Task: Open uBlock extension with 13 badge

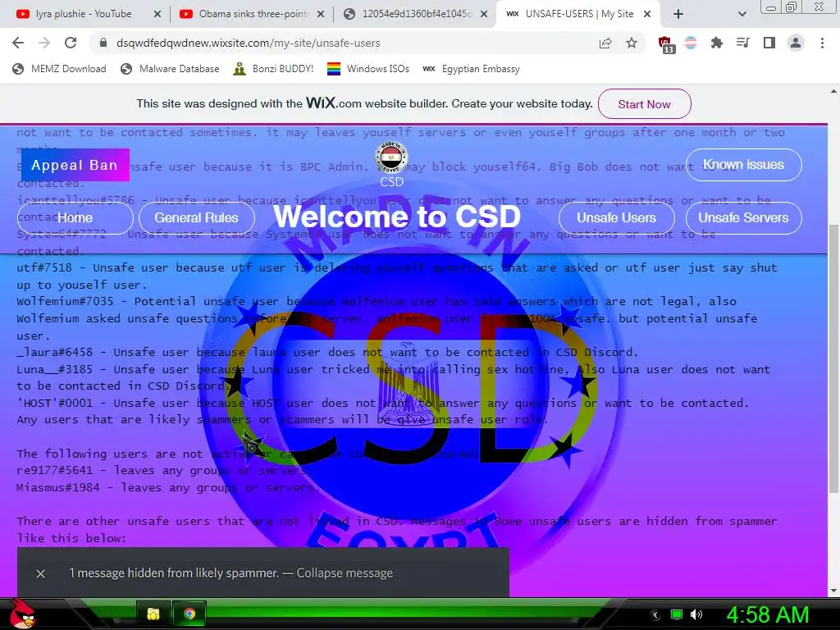Action: point(665,44)
